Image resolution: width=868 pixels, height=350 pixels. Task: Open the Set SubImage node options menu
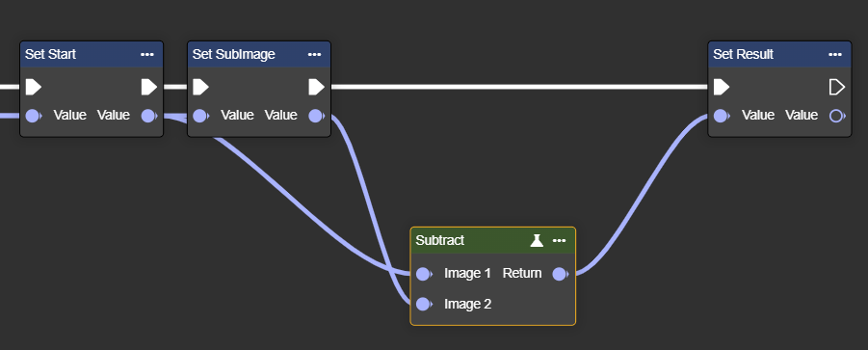(x=314, y=54)
